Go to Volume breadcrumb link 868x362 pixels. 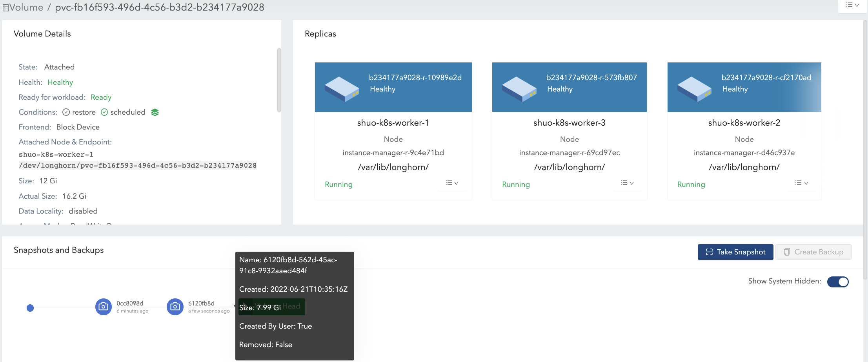point(26,7)
